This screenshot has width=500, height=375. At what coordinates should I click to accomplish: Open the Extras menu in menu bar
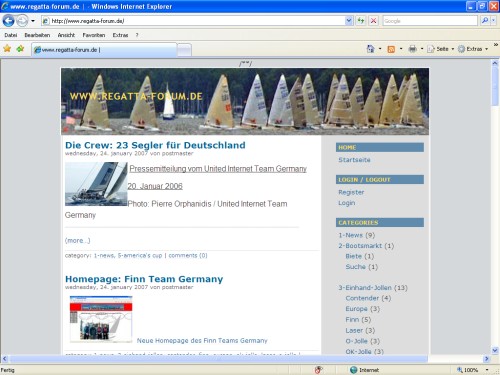120,35
